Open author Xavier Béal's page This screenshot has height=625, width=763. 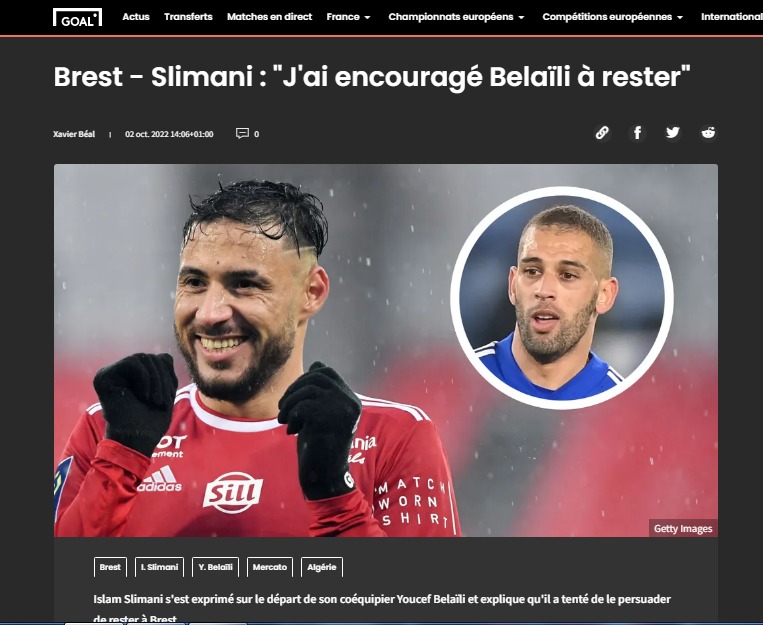74,134
